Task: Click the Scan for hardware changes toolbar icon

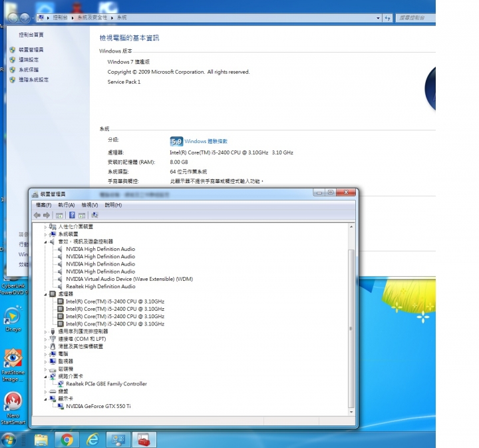Action: [x=94, y=215]
